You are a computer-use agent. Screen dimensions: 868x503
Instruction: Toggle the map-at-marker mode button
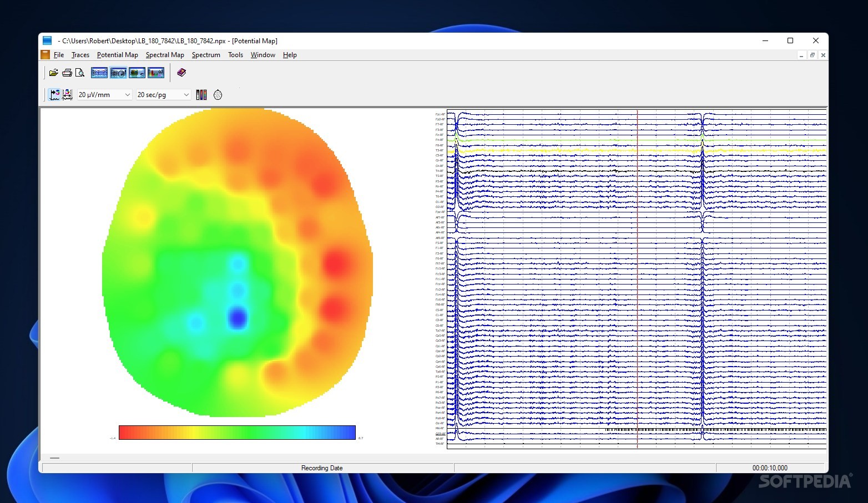54,95
